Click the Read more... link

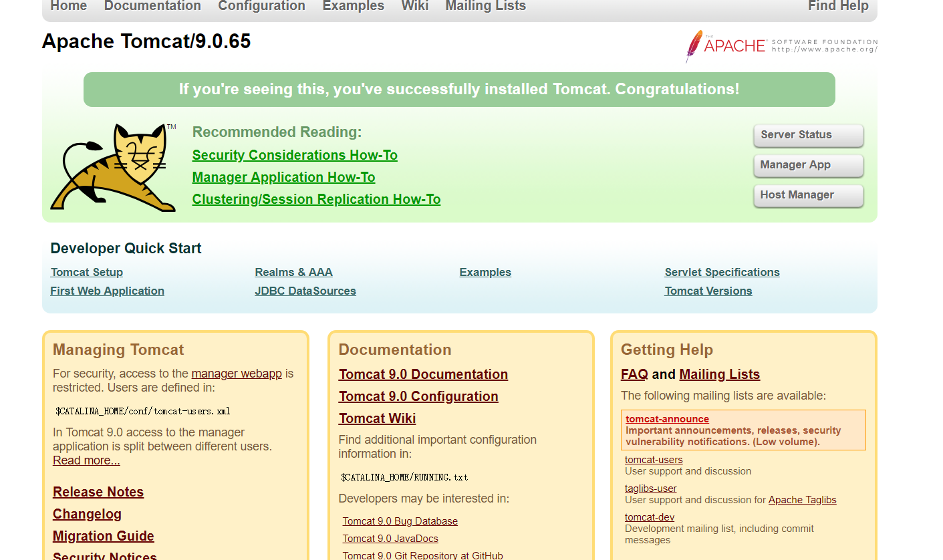pyautogui.click(x=86, y=460)
